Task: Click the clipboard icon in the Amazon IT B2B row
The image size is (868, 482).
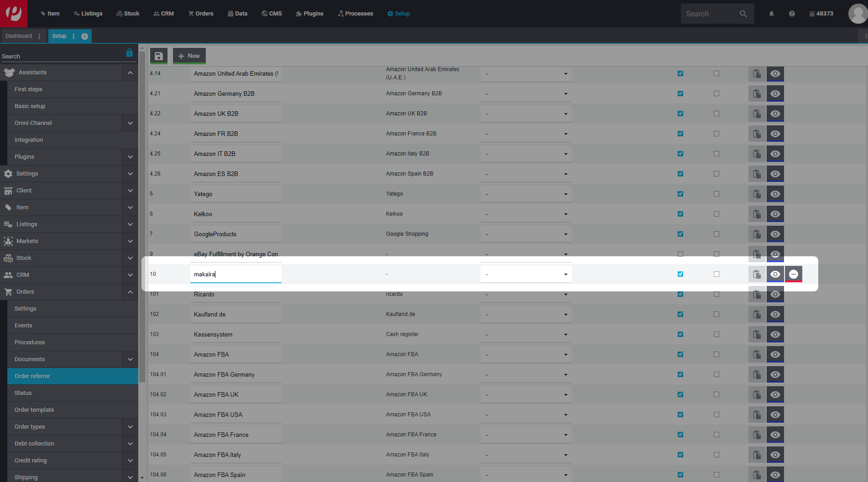Action: coord(757,154)
